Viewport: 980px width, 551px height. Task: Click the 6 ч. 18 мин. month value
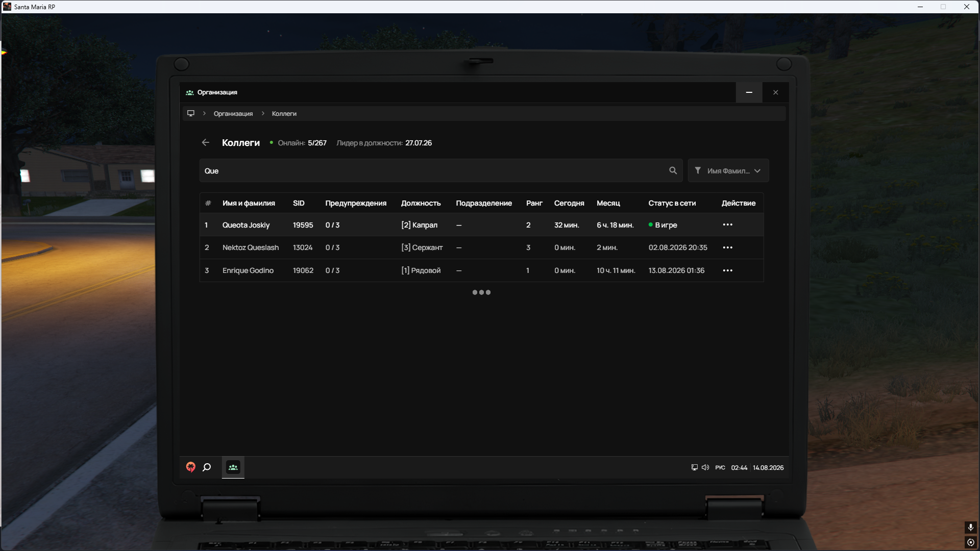[x=615, y=225]
